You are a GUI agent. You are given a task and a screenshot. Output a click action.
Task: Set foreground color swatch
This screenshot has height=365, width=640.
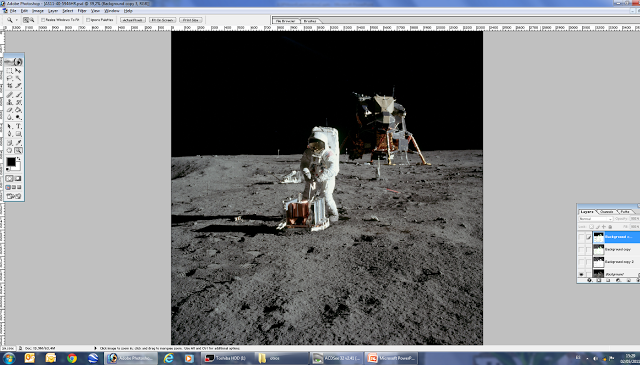(11, 162)
